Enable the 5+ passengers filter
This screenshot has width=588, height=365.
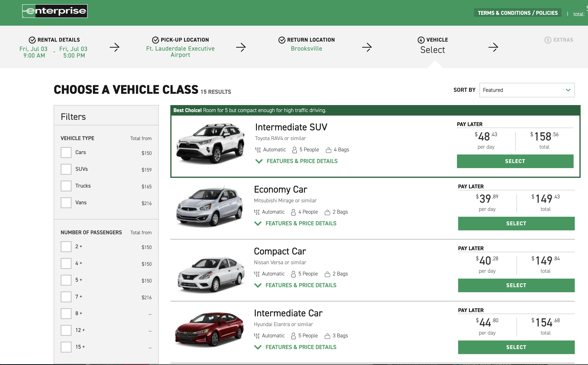click(x=66, y=280)
